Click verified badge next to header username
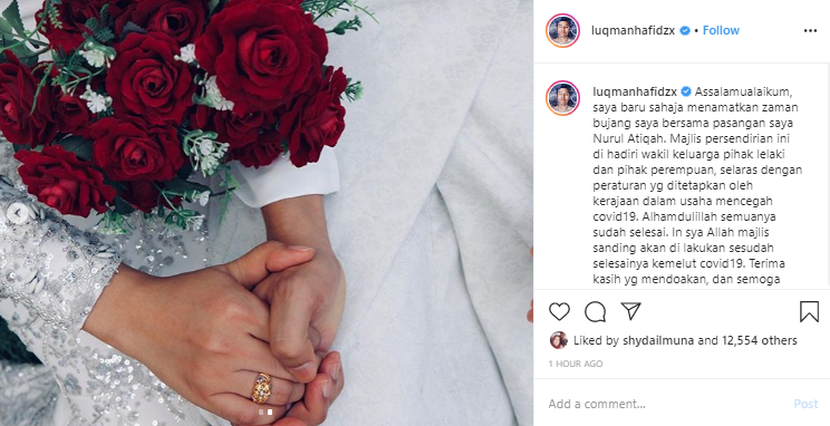 684,31
